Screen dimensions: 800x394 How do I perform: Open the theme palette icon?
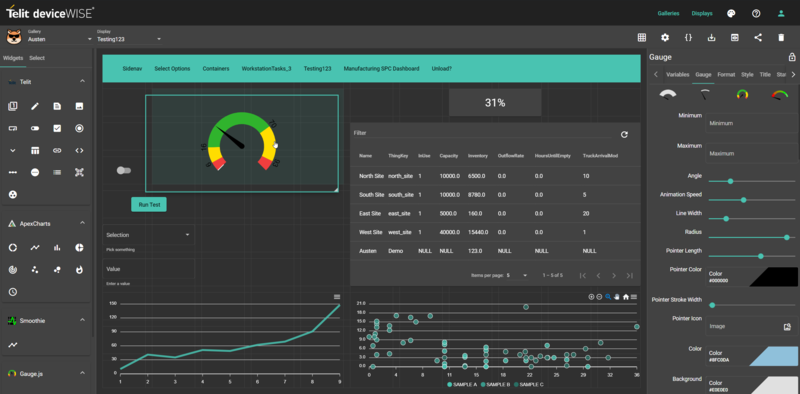coord(731,13)
